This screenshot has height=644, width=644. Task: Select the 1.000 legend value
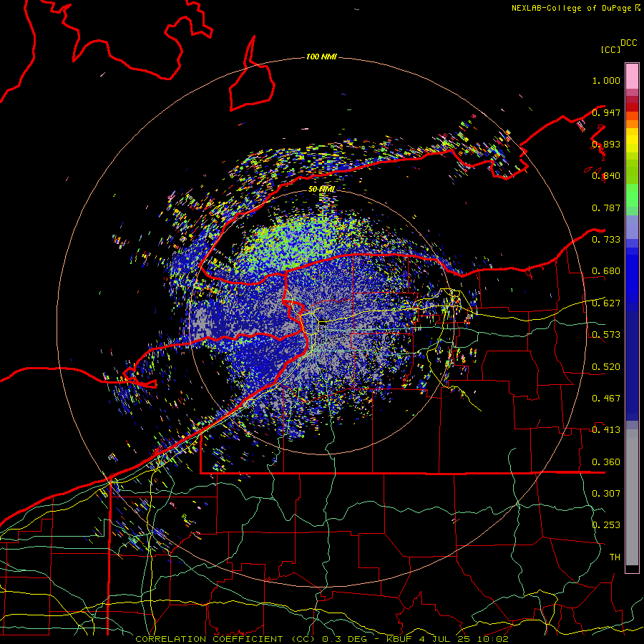[x=606, y=80]
